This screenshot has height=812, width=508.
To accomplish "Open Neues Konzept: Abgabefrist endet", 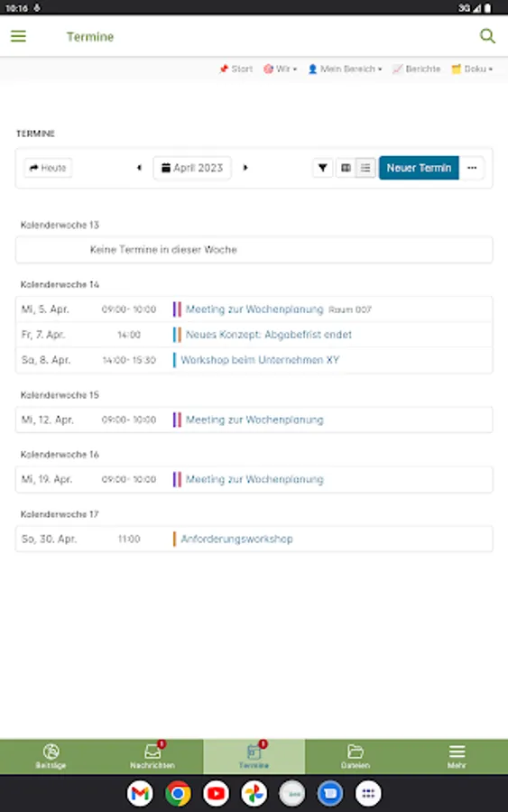I will [x=269, y=335].
